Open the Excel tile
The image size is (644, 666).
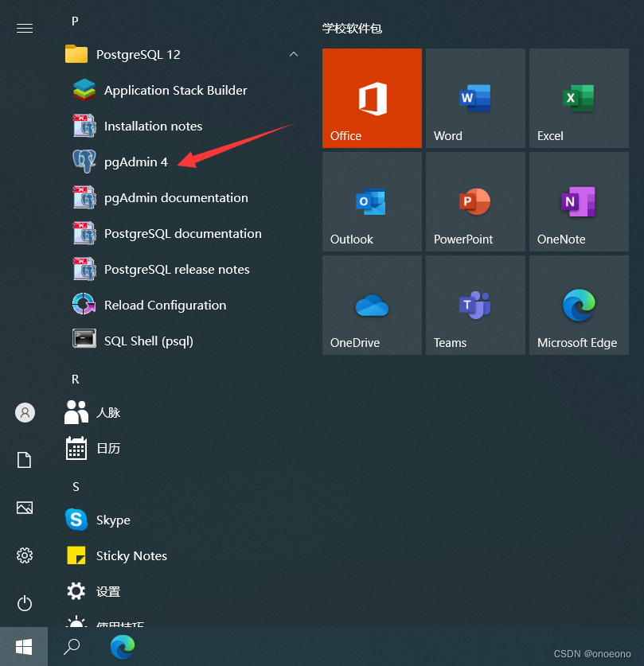[x=579, y=98]
